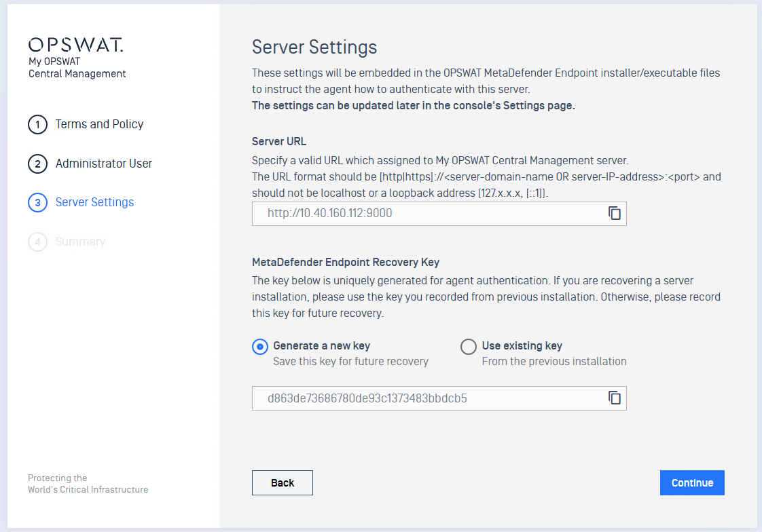
Task: Click the step 2 circle icon
Action: click(37, 164)
